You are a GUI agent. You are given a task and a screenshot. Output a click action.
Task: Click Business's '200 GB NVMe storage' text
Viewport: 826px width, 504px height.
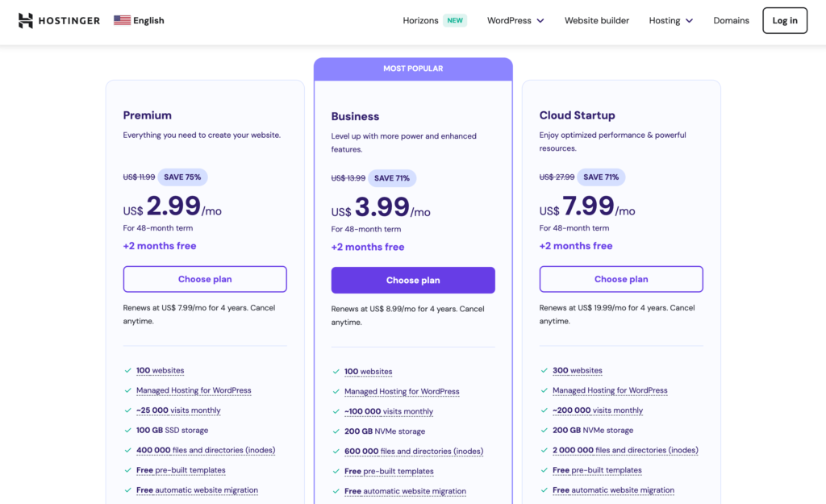[x=385, y=431]
